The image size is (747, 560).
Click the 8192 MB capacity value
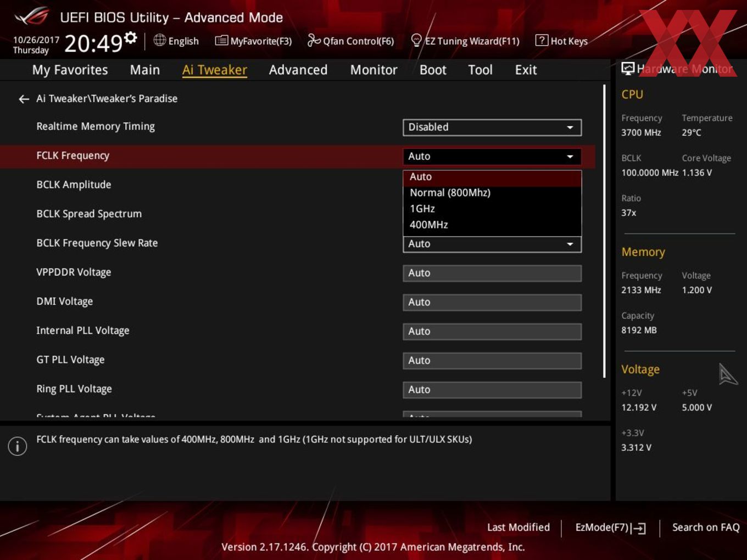(x=639, y=330)
